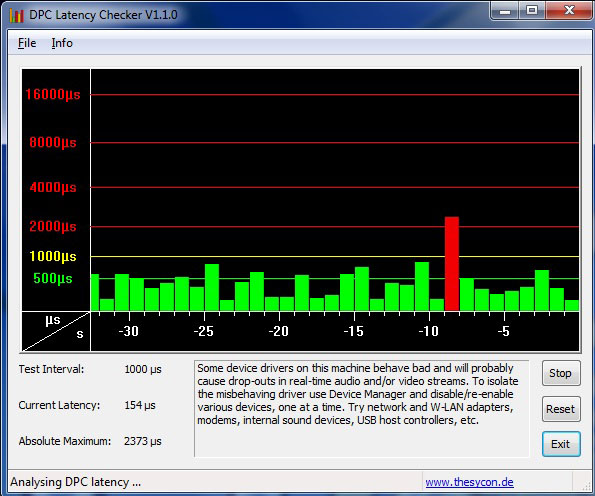Click the 16000µs axis label
595x496 pixels.
pyautogui.click(x=53, y=94)
